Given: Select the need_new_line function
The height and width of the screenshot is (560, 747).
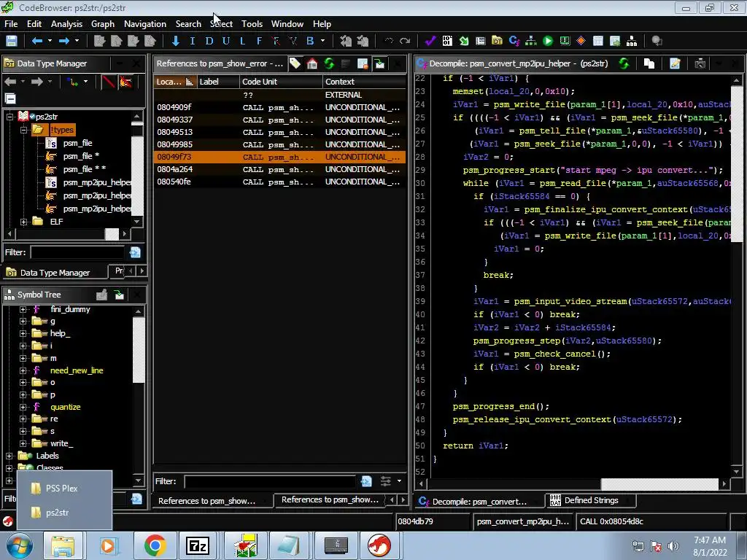Looking at the screenshot, I should pos(77,370).
